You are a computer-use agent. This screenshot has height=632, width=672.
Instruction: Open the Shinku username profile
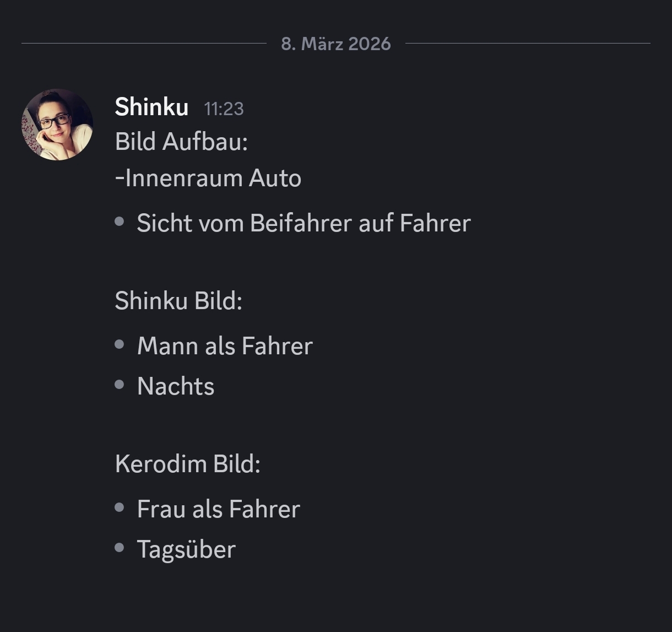tap(151, 107)
